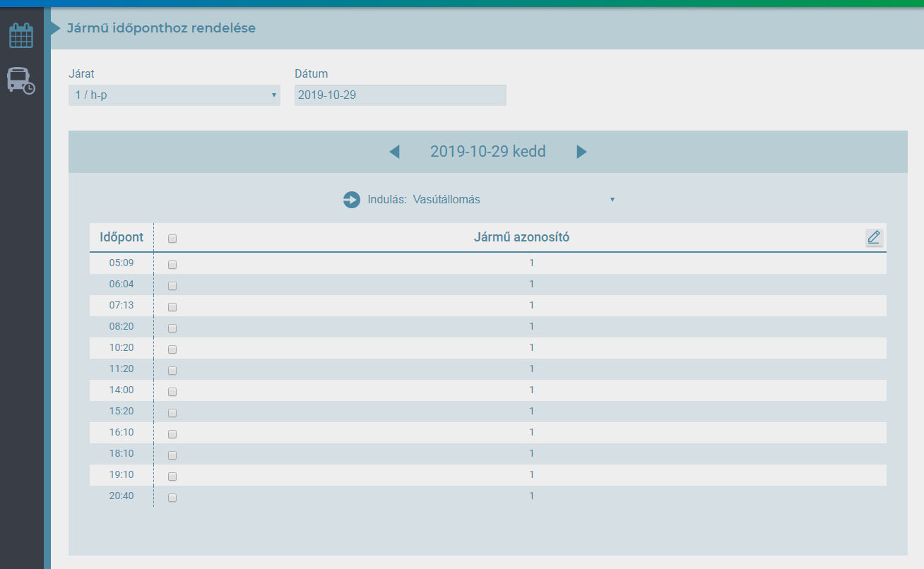Click the 2019-10-29 kedd date heading
Image resolution: width=924 pixels, height=569 pixels.
487,152
